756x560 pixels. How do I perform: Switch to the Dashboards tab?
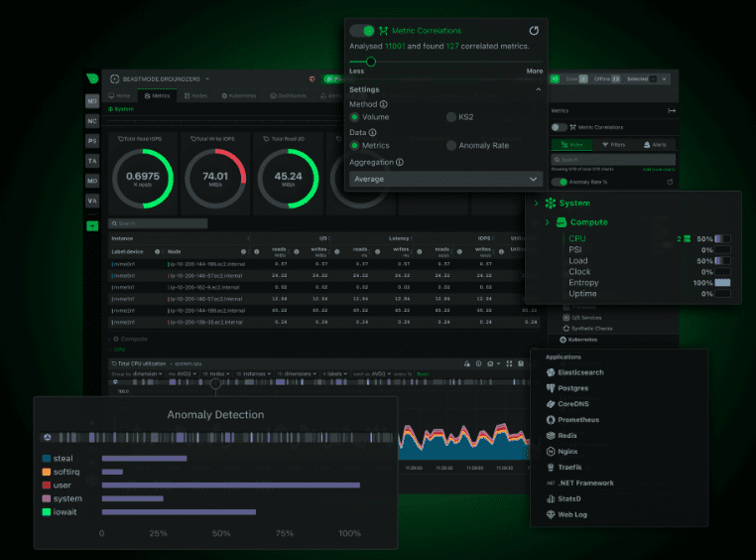289,95
